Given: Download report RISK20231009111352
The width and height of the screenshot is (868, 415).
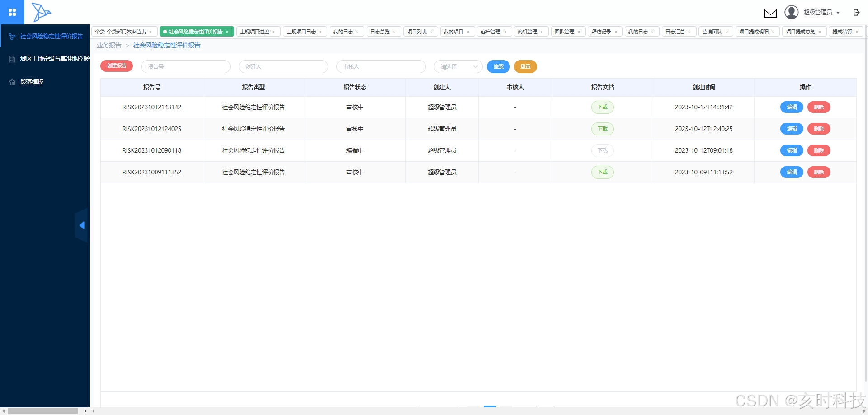Looking at the screenshot, I should [603, 173].
